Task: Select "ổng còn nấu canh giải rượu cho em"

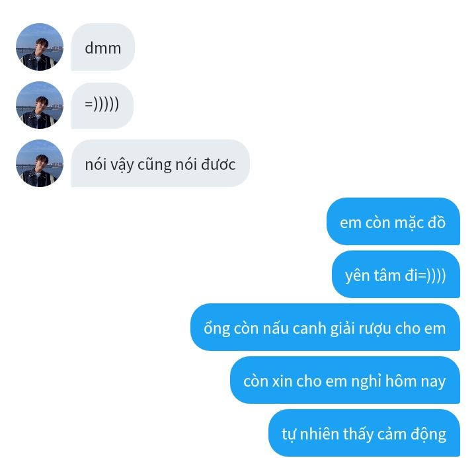Action: [x=325, y=327]
